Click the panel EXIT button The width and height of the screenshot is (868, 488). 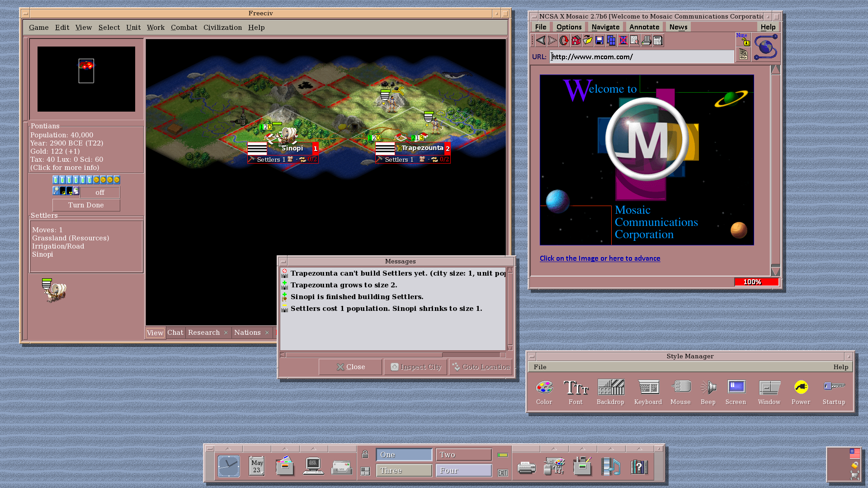(x=503, y=473)
